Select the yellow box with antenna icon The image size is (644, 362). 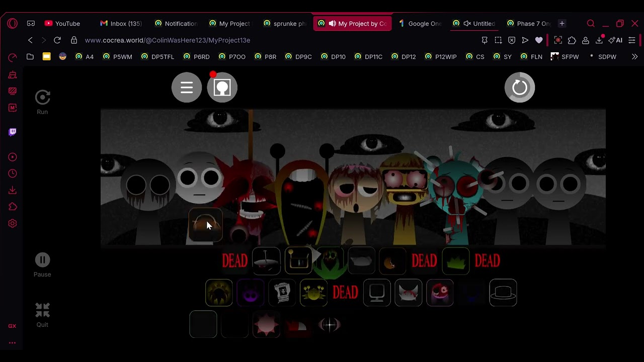[x=298, y=261]
